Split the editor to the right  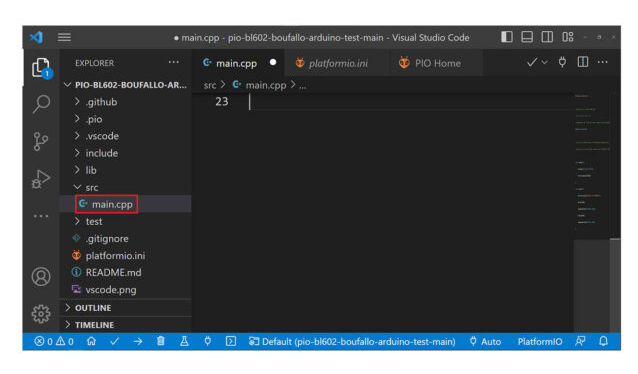[583, 62]
